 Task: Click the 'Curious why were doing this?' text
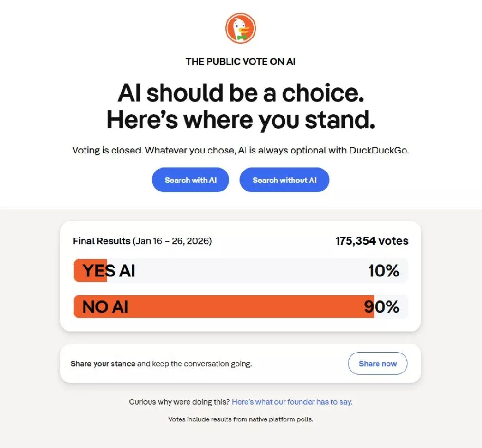[180, 402]
